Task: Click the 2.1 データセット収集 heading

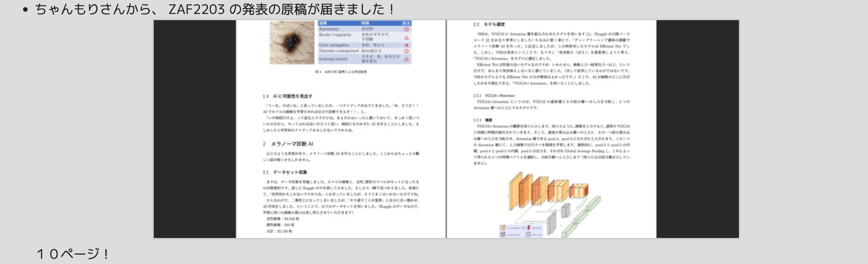Action: click(285, 172)
